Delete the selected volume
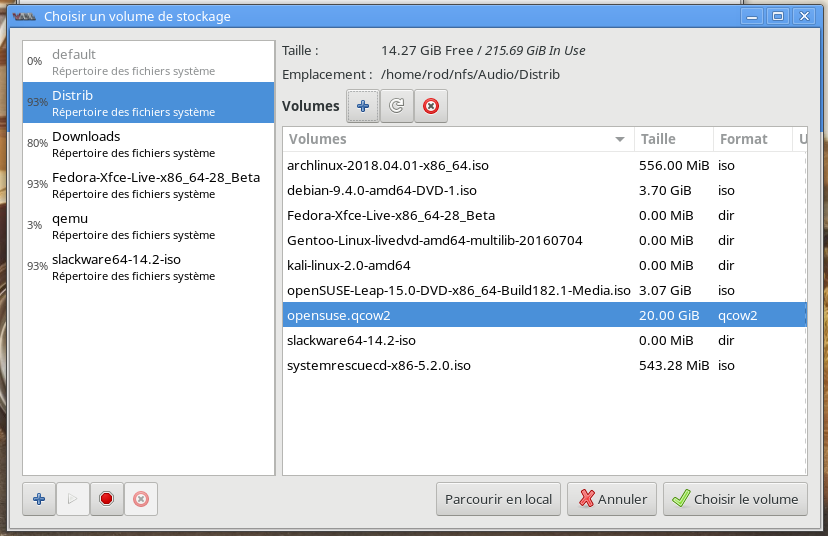Image resolution: width=828 pixels, height=536 pixels. 431,106
